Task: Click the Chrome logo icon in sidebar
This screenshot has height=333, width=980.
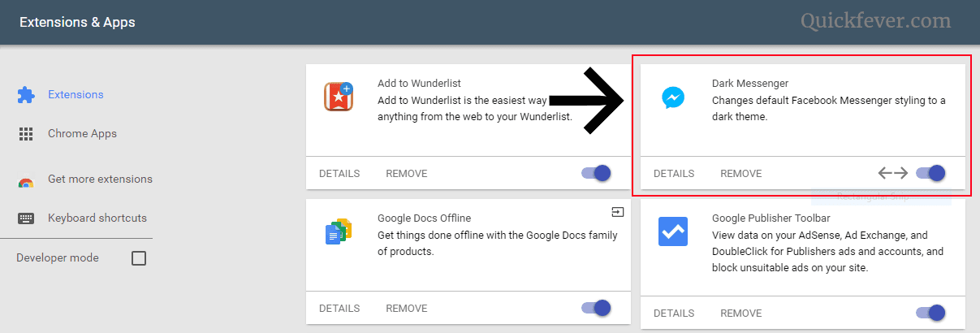Action: click(26, 184)
